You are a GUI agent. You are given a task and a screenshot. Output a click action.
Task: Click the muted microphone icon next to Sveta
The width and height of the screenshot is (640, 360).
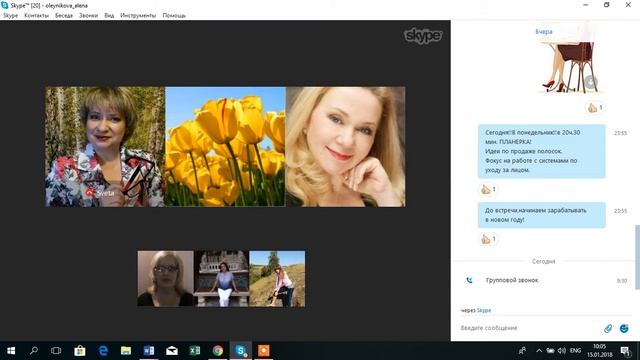click(x=89, y=193)
